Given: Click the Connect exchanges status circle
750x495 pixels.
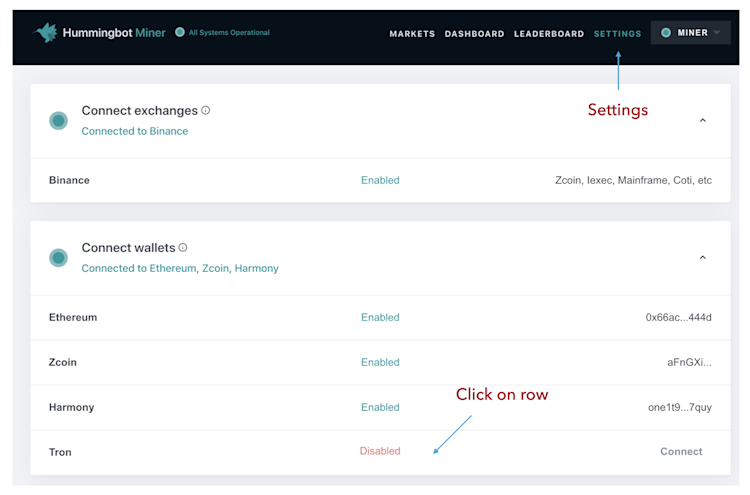Looking at the screenshot, I should pos(58,121).
